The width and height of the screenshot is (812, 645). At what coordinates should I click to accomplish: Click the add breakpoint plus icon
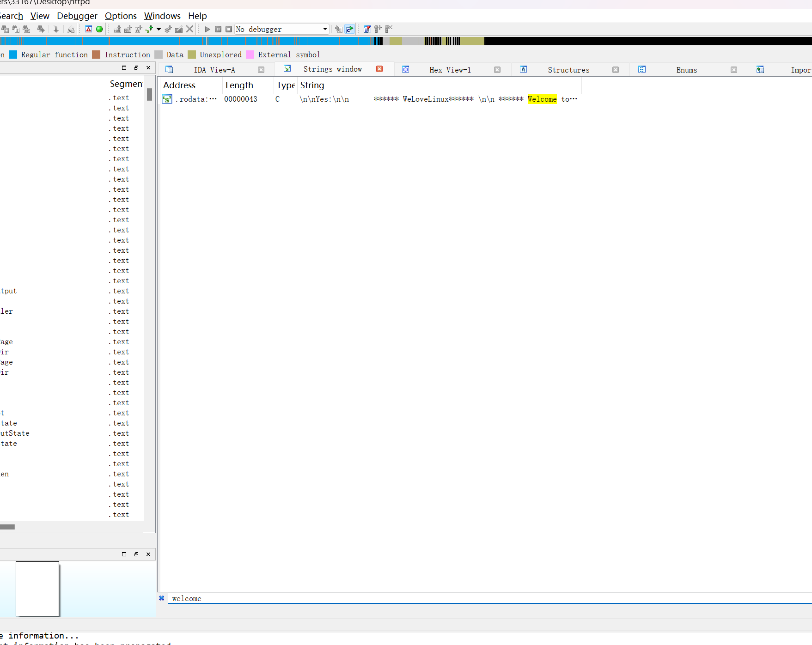click(378, 29)
